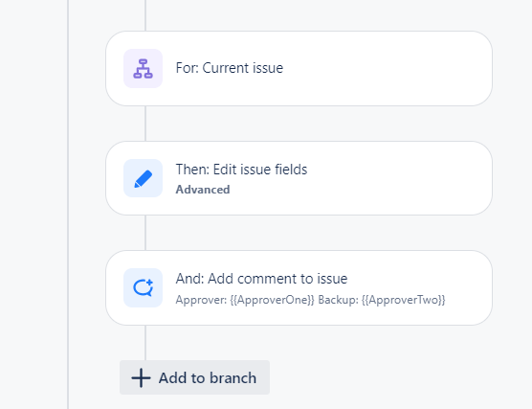The image size is (532, 409).
Task: Click the add comment speech bubble icon
Action: [143, 287]
